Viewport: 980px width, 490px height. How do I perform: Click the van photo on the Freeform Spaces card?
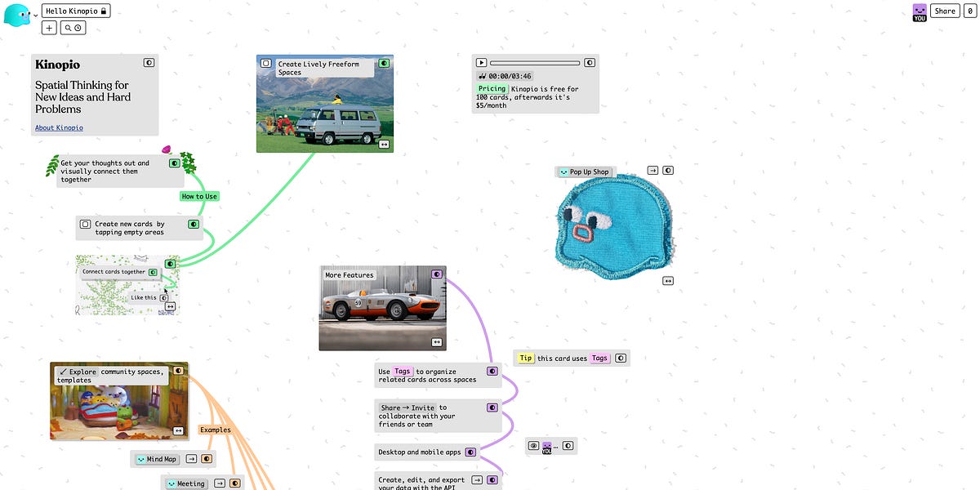pos(325,104)
